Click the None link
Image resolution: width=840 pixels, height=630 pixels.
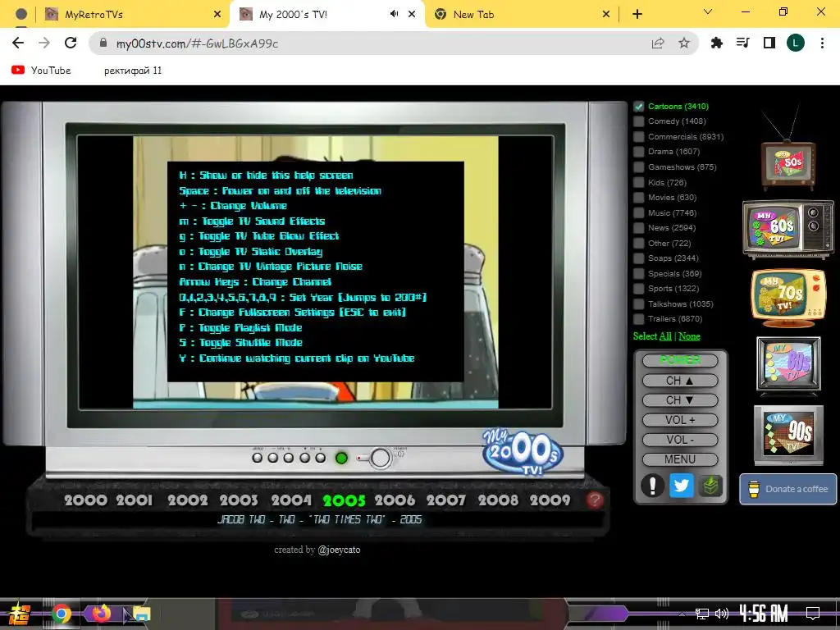pos(689,336)
